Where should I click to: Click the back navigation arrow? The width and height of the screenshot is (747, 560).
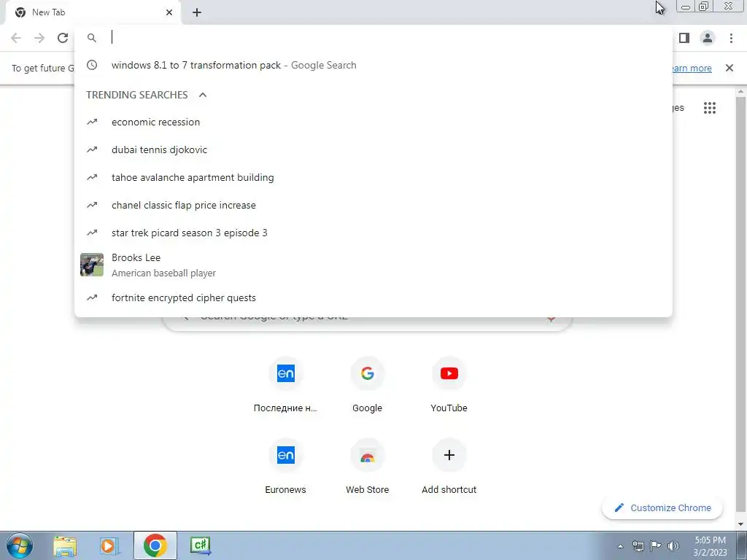tap(16, 38)
